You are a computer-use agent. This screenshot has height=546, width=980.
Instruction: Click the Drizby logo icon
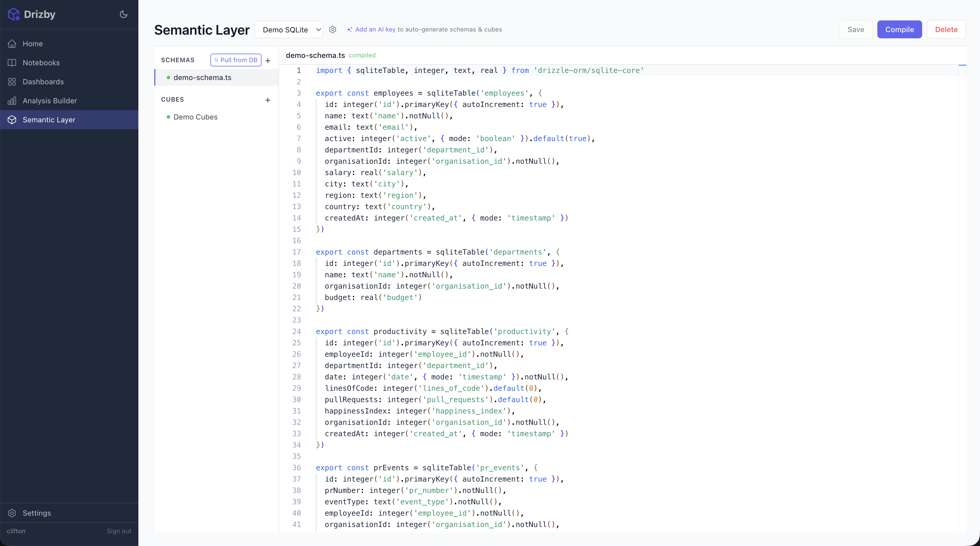pyautogui.click(x=13, y=14)
